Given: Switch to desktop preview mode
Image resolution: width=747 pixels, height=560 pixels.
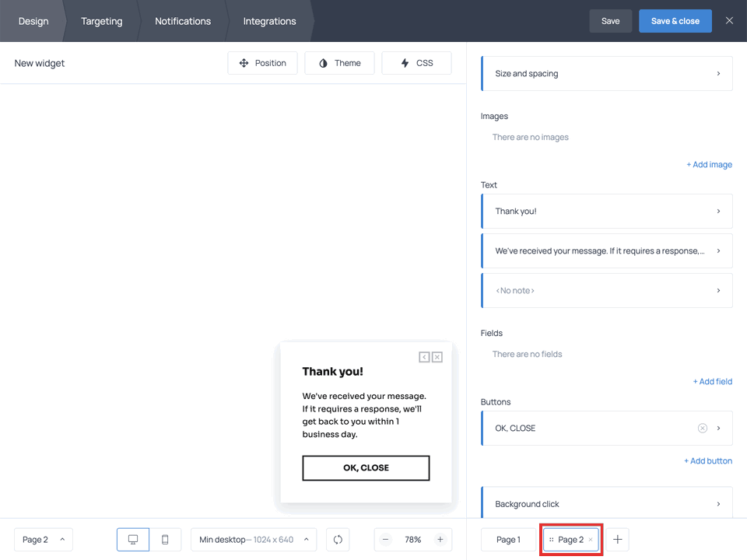Looking at the screenshot, I should tap(133, 540).
